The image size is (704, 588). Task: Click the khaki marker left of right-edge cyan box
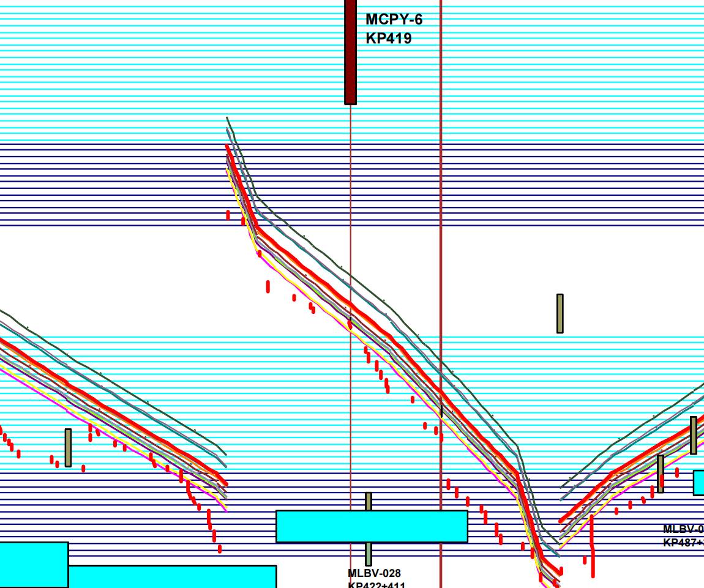(x=660, y=473)
